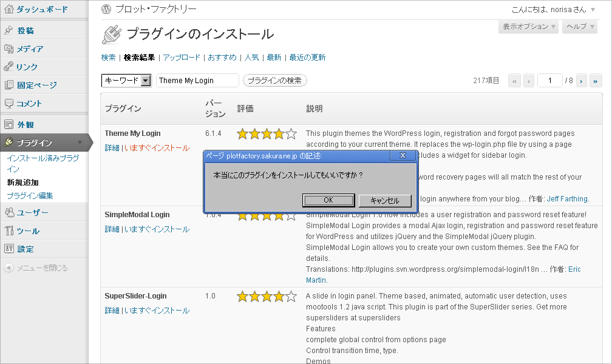The width and height of the screenshot is (612, 364).
Task: Click the 説明 column header
Action: (314, 109)
